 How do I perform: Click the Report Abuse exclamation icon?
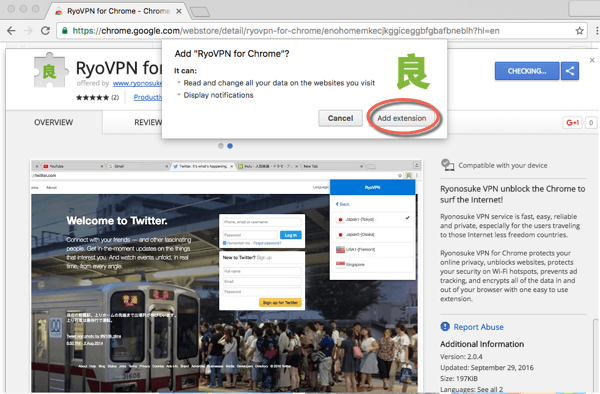[445, 326]
